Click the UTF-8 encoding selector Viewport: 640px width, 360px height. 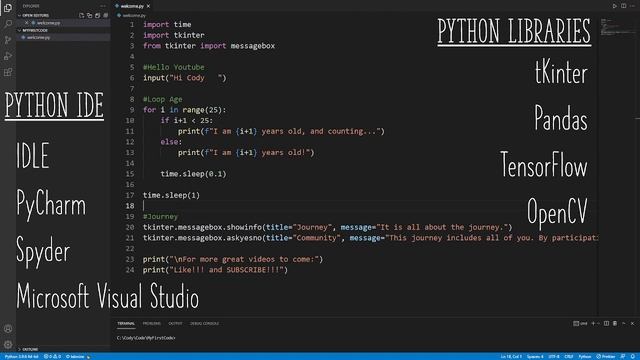click(554, 356)
